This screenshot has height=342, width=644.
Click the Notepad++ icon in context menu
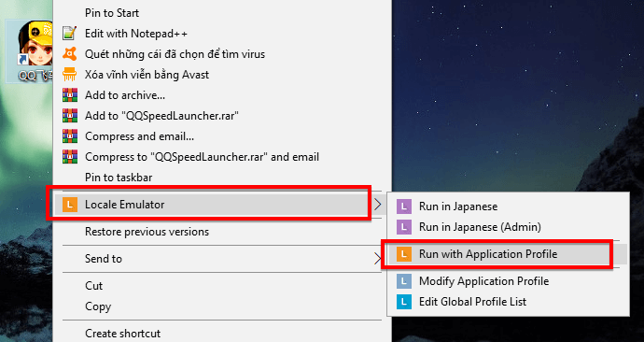click(x=69, y=34)
